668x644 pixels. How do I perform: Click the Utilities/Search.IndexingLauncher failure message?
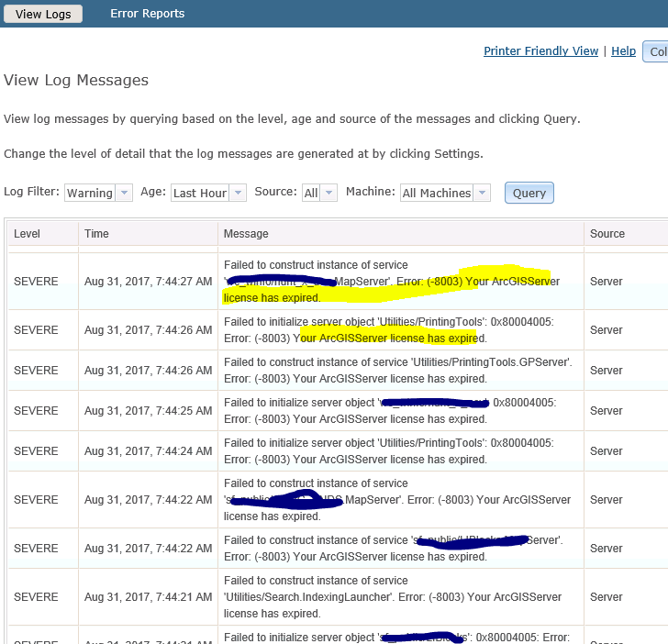click(x=393, y=597)
